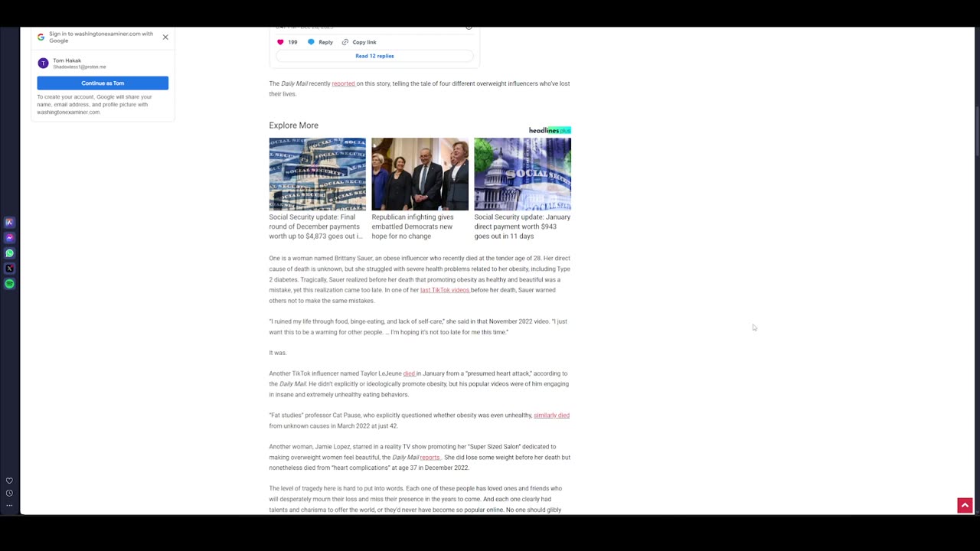This screenshot has width=980, height=551.
Task: Copy link of embedded tweet
Action: 359,42
